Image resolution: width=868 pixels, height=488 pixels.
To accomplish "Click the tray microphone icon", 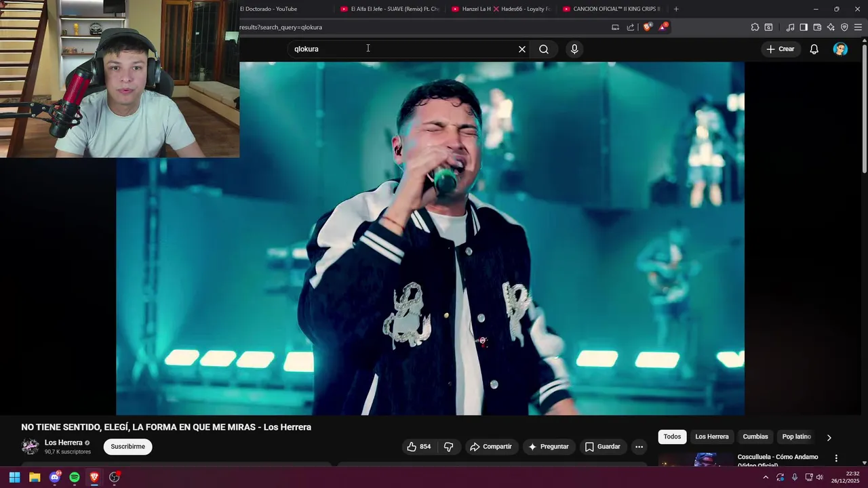I will coord(795,477).
